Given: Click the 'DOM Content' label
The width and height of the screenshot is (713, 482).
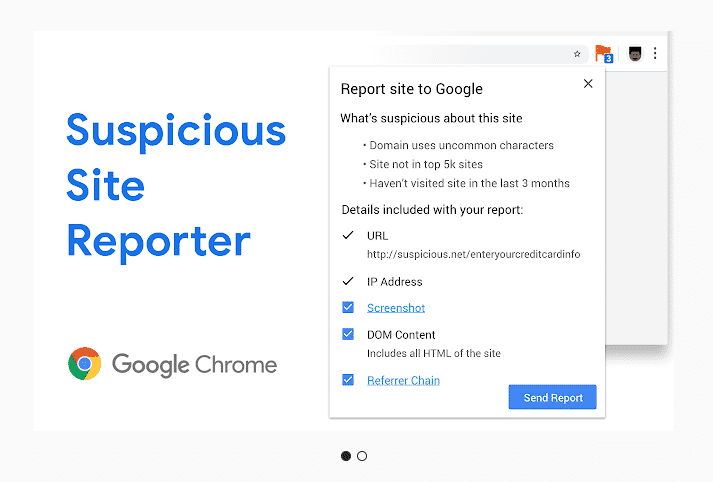Looking at the screenshot, I should (401, 335).
